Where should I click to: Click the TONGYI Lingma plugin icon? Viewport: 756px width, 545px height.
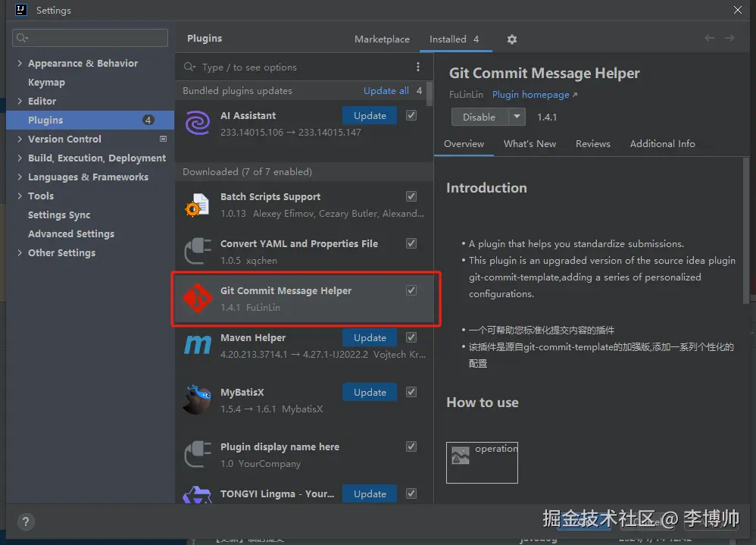click(198, 495)
